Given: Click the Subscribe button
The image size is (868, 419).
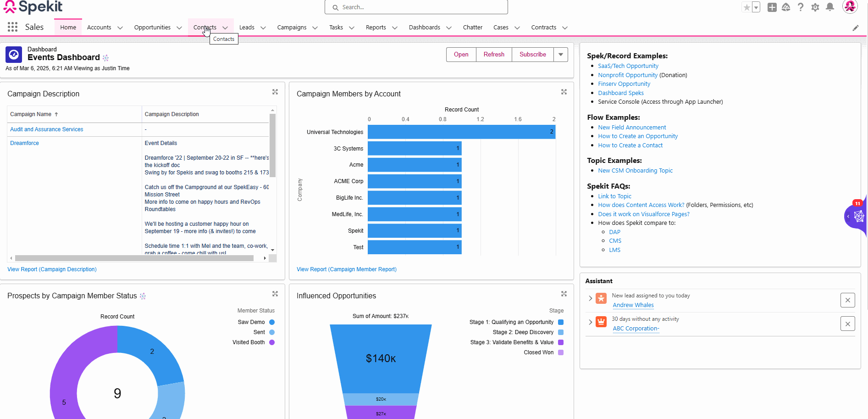Looking at the screenshot, I should coord(533,55).
